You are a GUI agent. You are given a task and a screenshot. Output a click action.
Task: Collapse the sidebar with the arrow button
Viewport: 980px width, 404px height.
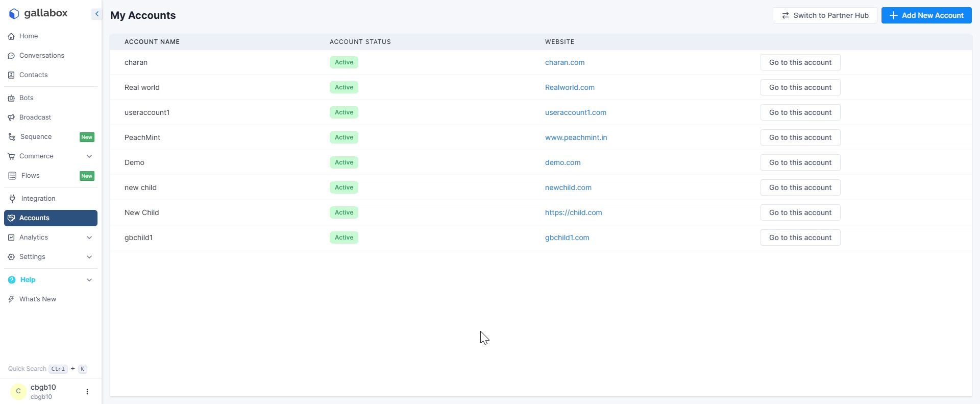[96, 14]
